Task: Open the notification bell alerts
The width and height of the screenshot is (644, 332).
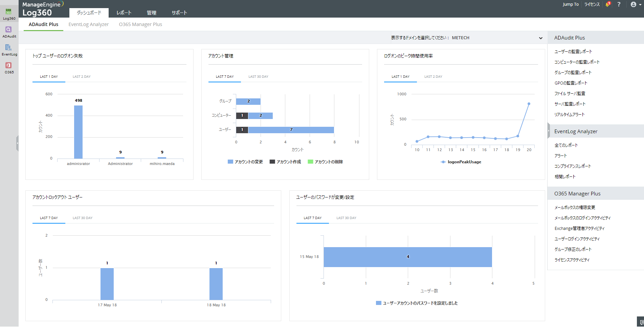Action: click(x=607, y=4)
